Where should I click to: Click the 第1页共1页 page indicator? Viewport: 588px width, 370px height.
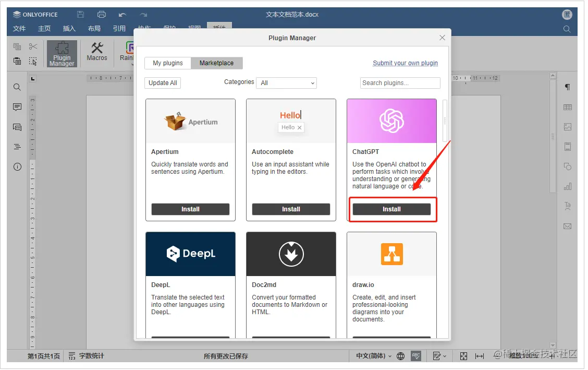click(x=43, y=356)
